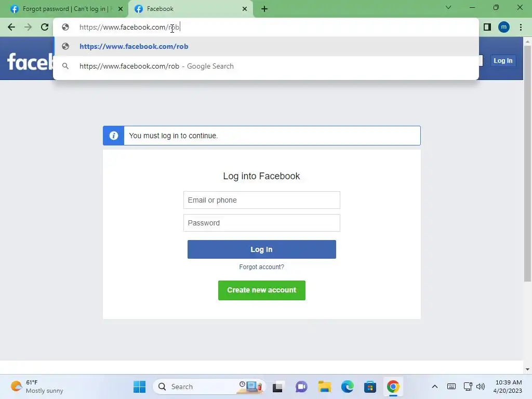
Task: Open Task View from the taskbar
Action: (x=277, y=387)
